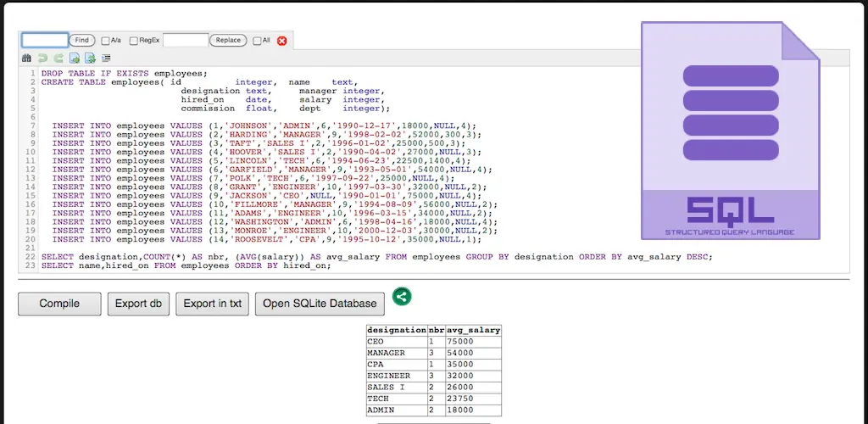Click the green undo arrow icon
Image resolution: width=868 pixels, height=424 pixels.
pyautogui.click(x=42, y=58)
